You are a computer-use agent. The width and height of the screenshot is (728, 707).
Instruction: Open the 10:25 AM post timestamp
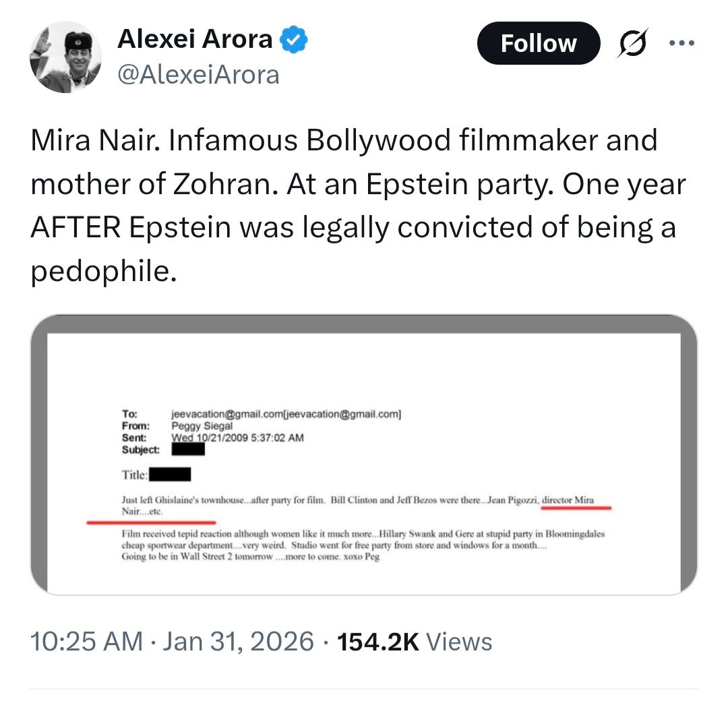86,640
